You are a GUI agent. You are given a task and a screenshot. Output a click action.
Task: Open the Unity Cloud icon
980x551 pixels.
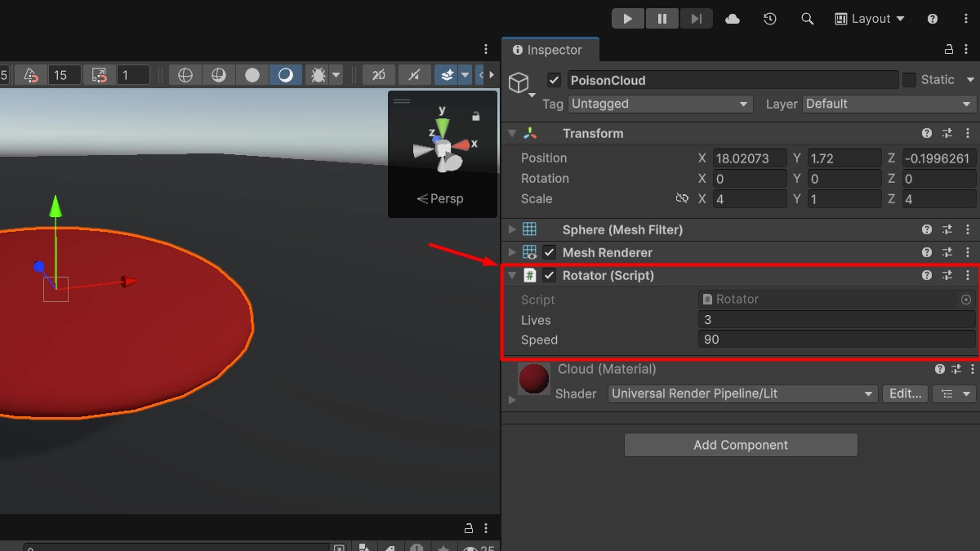click(x=733, y=19)
